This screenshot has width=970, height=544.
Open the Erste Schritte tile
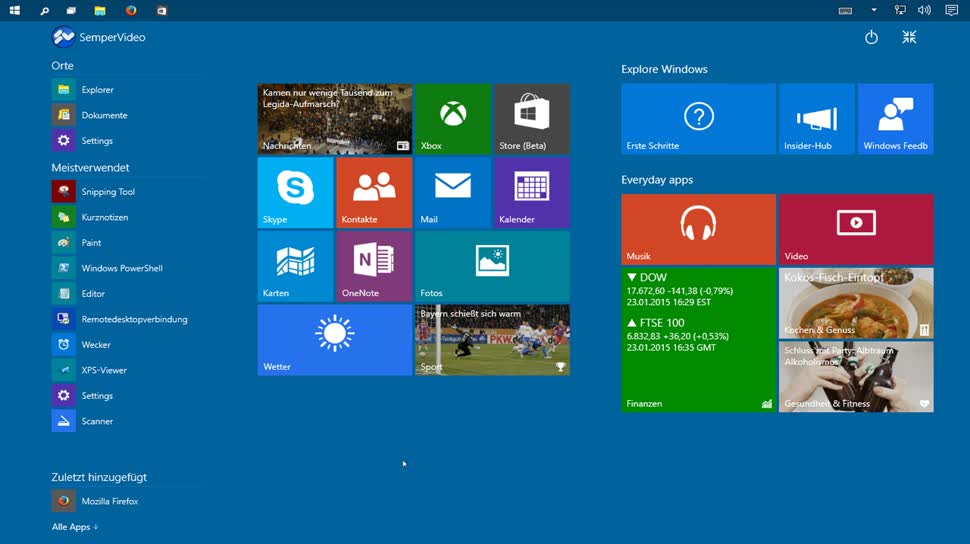698,119
